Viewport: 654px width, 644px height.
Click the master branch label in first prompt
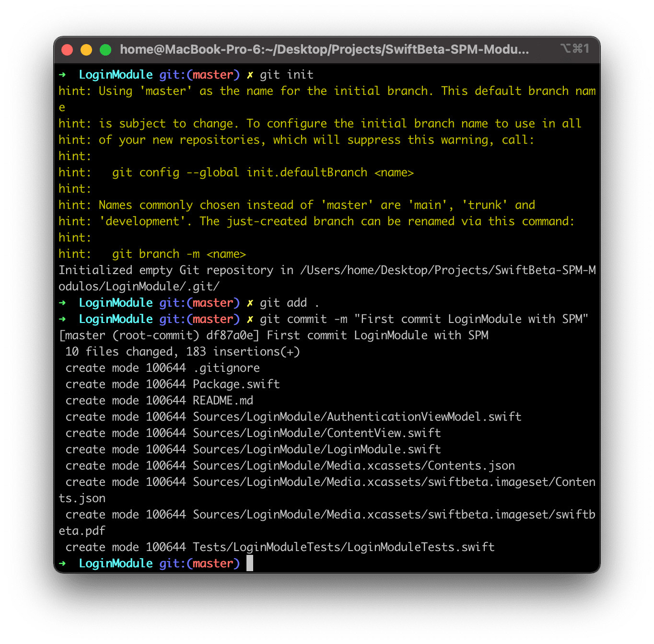tap(213, 75)
